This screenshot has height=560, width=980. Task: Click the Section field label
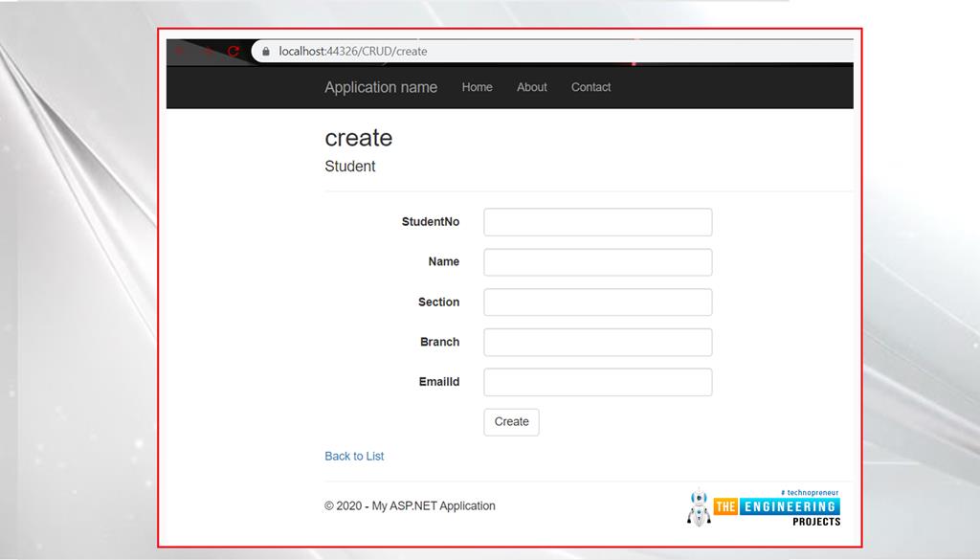(x=438, y=302)
